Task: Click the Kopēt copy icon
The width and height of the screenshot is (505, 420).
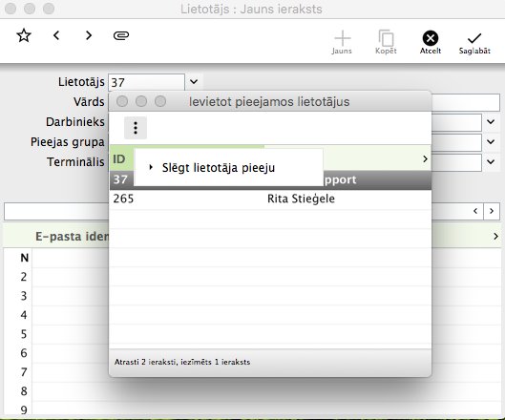Action: click(386, 42)
